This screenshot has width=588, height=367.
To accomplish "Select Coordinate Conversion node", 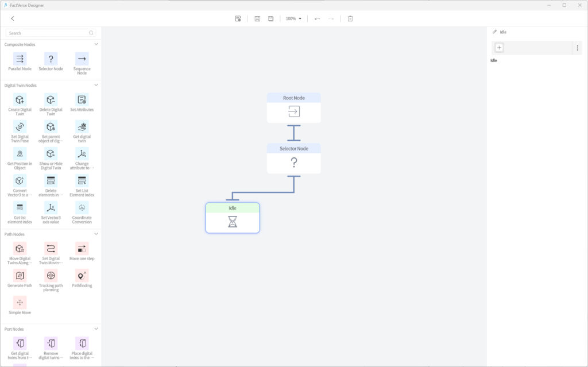I will coord(82,208).
